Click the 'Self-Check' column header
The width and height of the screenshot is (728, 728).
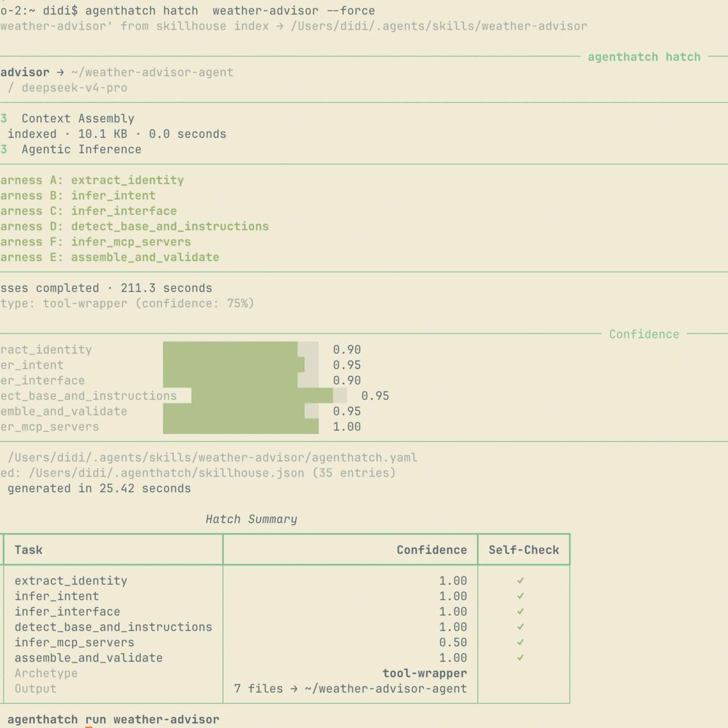tap(524, 550)
